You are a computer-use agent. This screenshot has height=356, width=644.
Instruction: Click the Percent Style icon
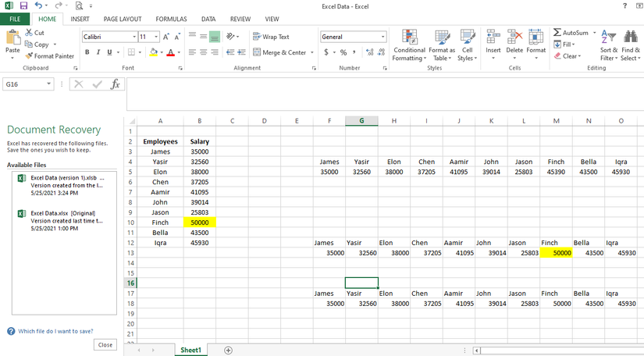click(x=343, y=52)
